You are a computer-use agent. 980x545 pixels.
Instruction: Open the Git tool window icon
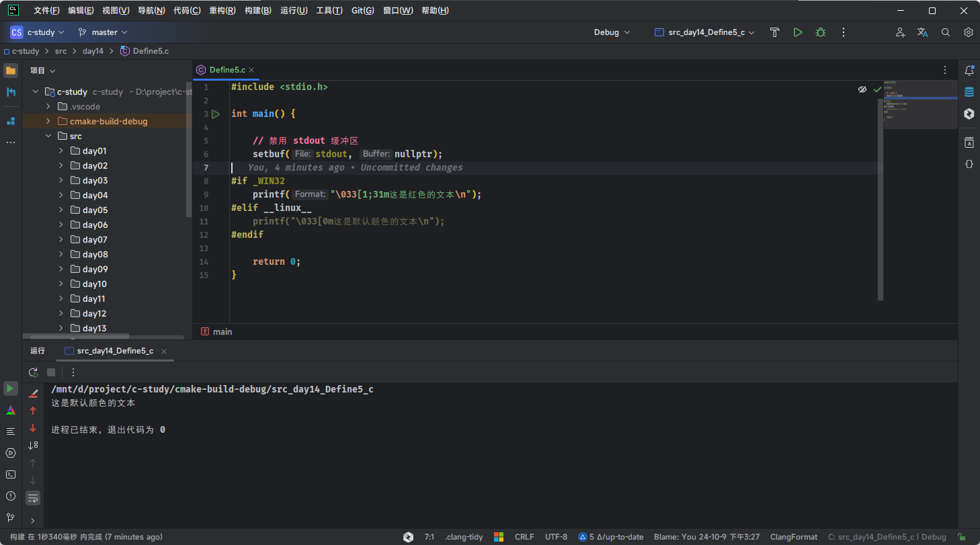(11, 517)
